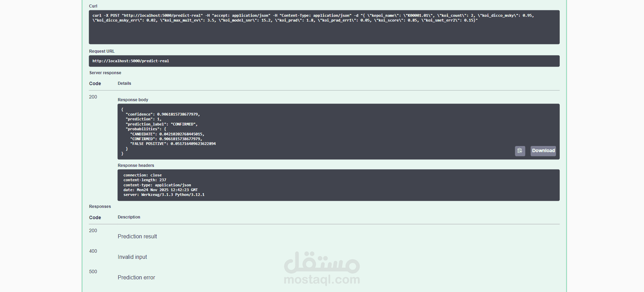
Task: Click the "Request URL" label
Action: click(102, 51)
